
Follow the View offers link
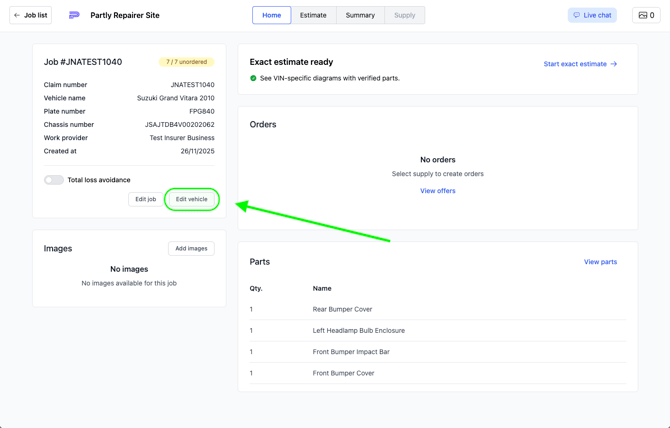pos(437,191)
